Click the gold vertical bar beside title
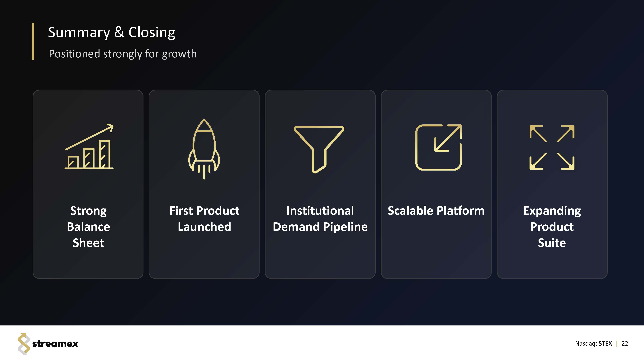This screenshot has height=362, width=644. coord(33,41)
